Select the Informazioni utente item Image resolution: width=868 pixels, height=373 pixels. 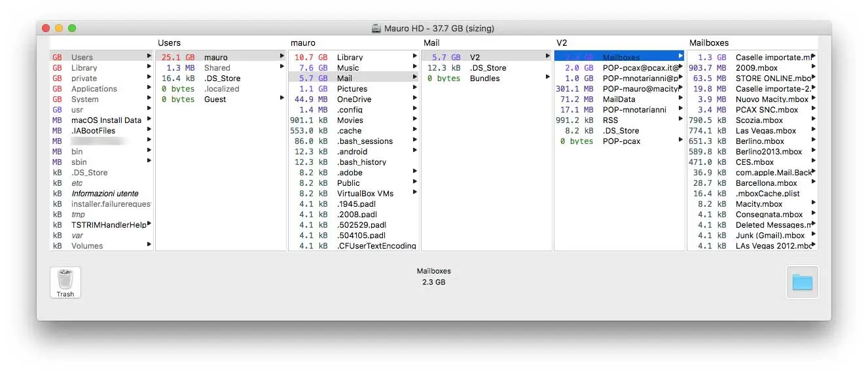click(x=101, y=194)
